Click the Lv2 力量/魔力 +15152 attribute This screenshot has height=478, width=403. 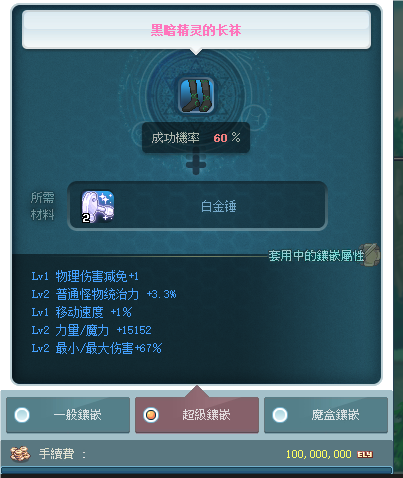coord(91,330)
